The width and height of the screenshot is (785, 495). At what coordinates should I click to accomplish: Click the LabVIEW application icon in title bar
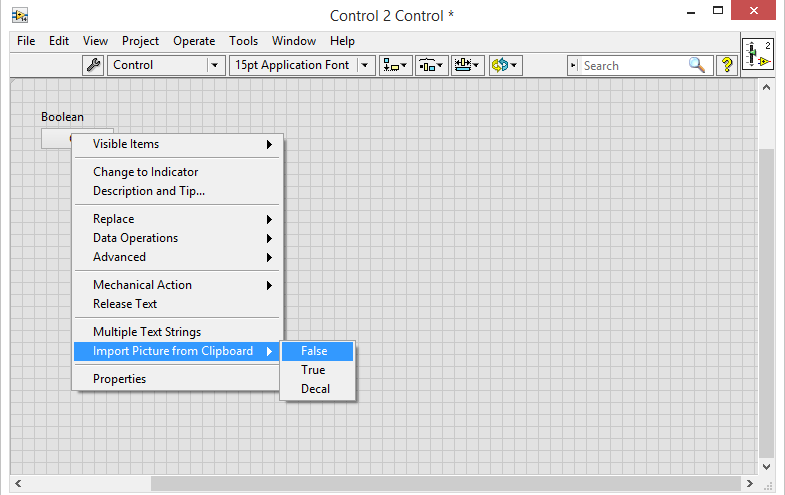tap(20, 16)
